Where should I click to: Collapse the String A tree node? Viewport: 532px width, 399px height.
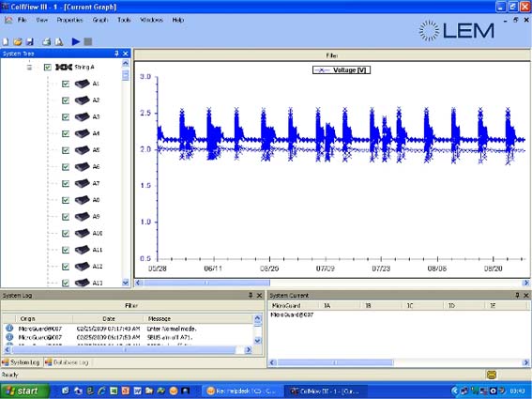tap(29, 68)
